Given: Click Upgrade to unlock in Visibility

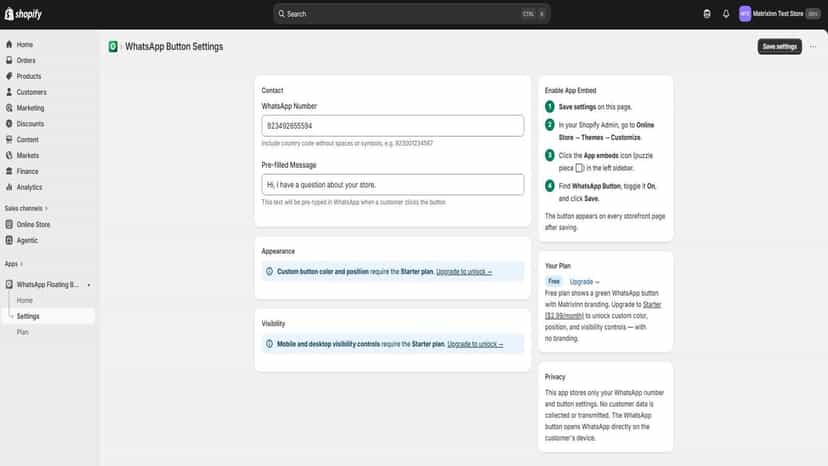Looking at the screenshot, I should click(x=475, y=344).
